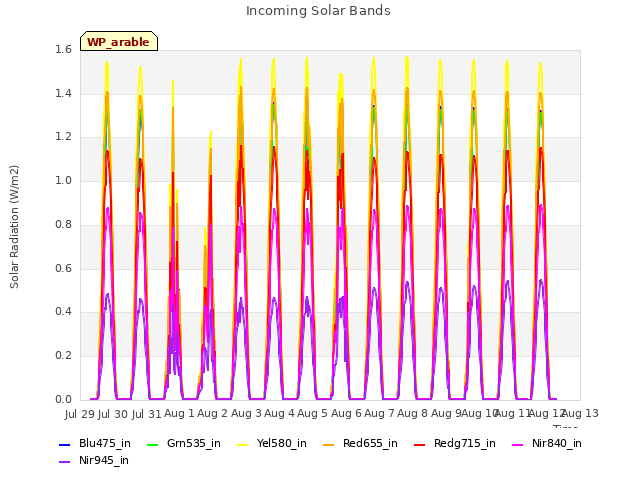This screenshot has width=640, height=480.
Task: Click the Aug 1 x-axis date label
Action: tap(179, 413)
